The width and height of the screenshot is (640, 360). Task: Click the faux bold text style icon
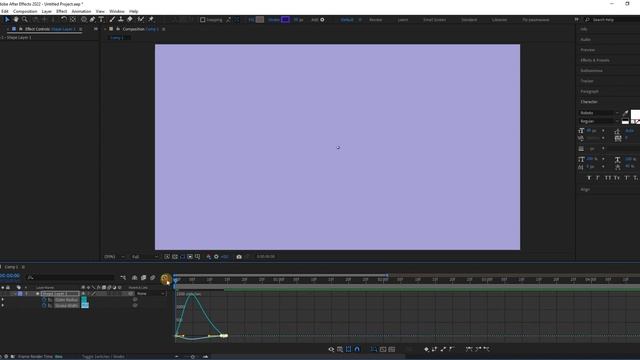click(589, 178)
